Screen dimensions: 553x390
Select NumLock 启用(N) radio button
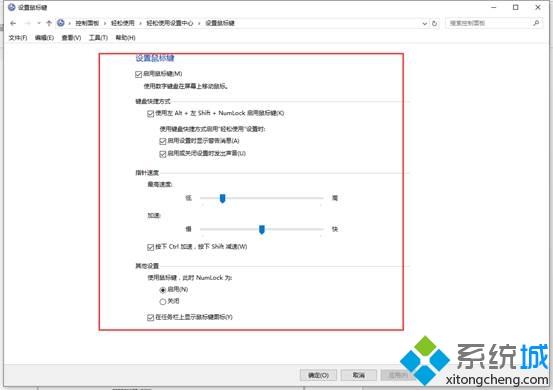[163, 290]
